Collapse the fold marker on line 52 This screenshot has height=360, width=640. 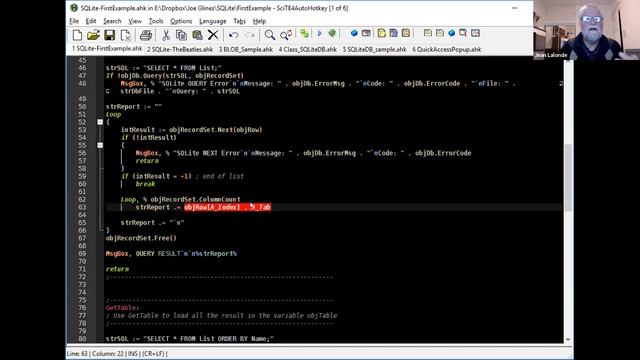tap(100, 122)
